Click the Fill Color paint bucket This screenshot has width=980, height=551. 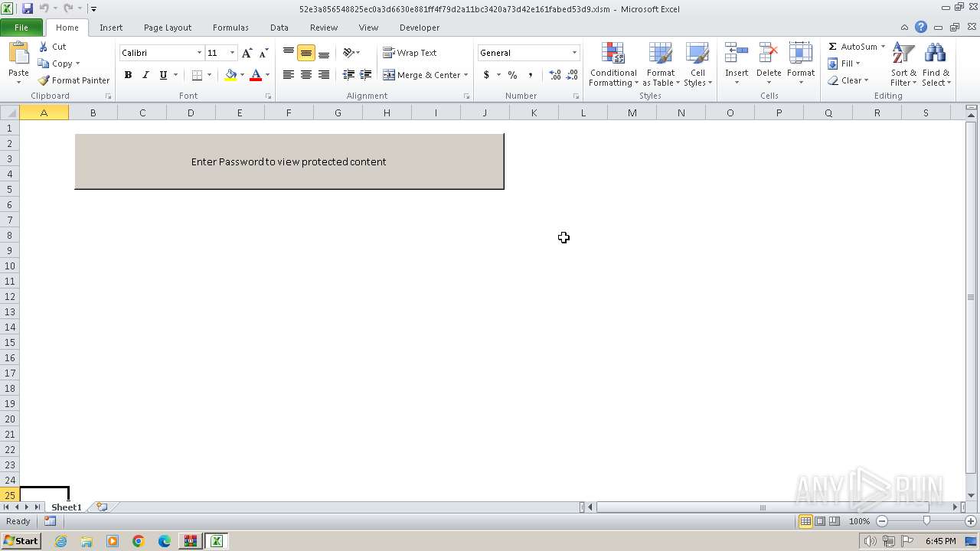pos(230,75)
